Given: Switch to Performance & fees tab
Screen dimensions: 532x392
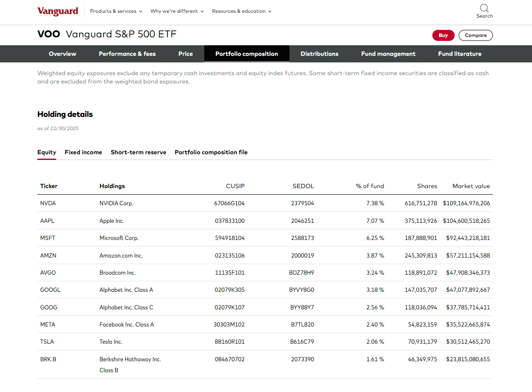Looking at the screenshot, I should [127, 54].
